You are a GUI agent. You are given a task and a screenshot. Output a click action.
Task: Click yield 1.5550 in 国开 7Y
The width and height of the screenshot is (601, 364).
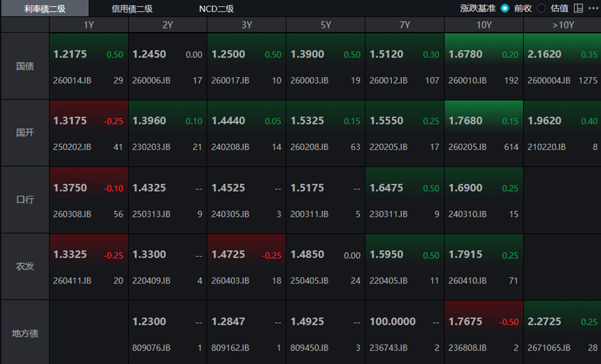coord(386,121)
